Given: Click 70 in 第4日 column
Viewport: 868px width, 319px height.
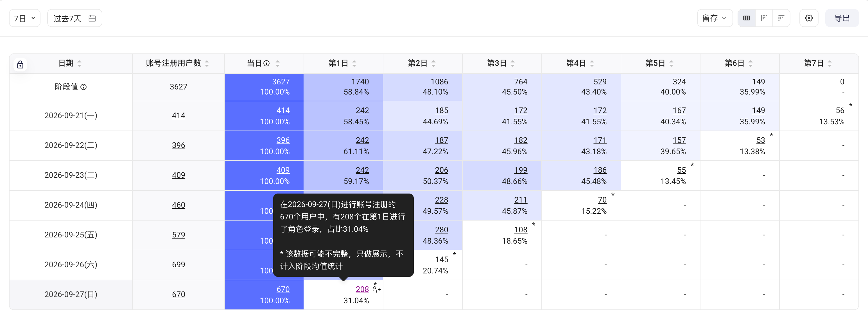Looking at the screenshot, I should coord(602,200).
